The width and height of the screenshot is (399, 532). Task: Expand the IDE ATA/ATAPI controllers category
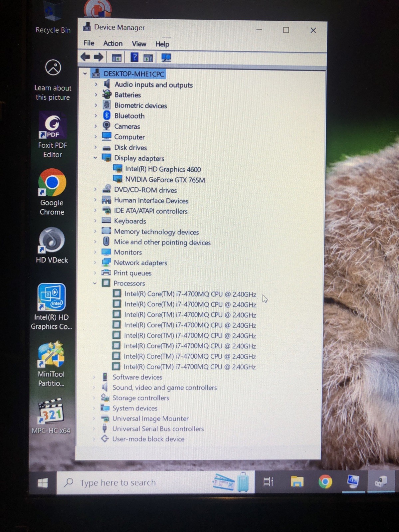95,210
